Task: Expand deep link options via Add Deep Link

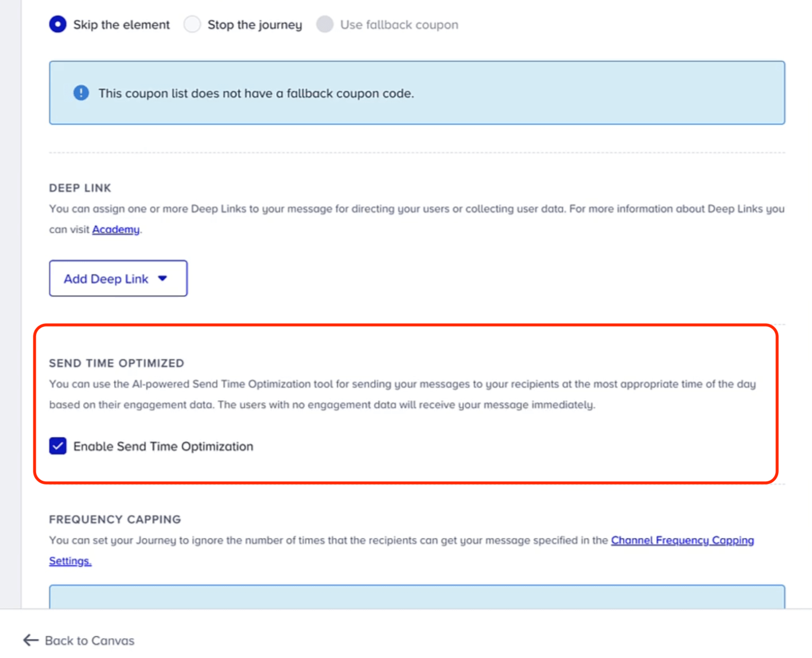Action: [x=118, y=278]
